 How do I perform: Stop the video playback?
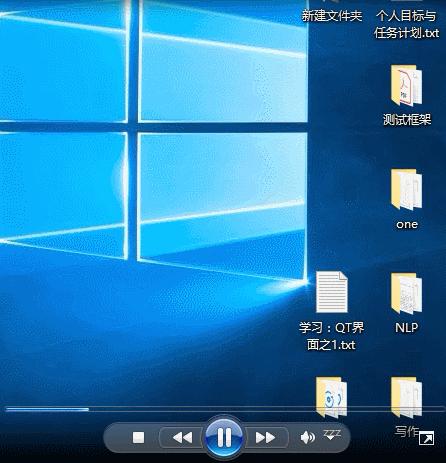pyautogui.click(x=138, y=437)
